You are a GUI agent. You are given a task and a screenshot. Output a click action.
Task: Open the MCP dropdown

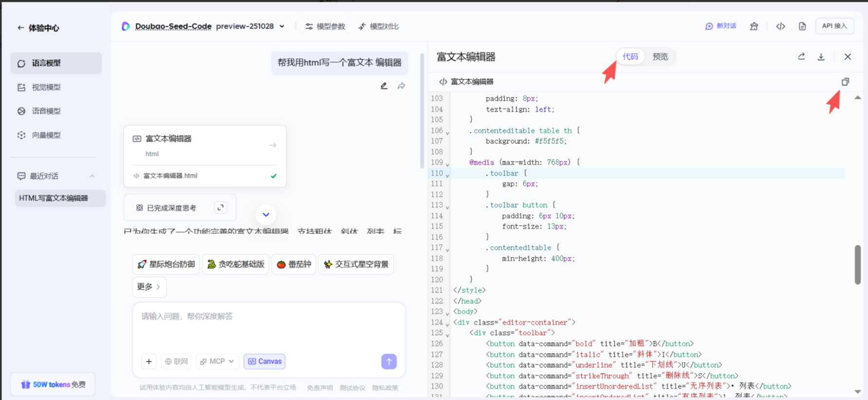point(217,361)
